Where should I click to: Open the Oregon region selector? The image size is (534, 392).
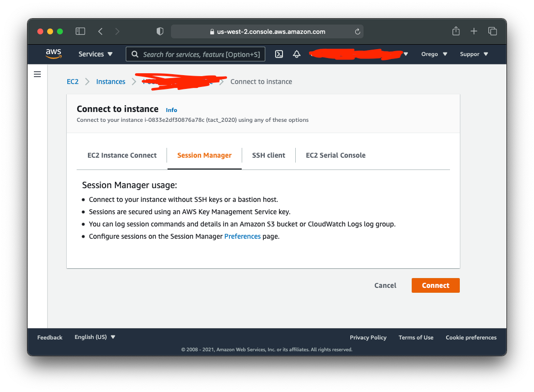pyautogui.click(x=434, y=54)
